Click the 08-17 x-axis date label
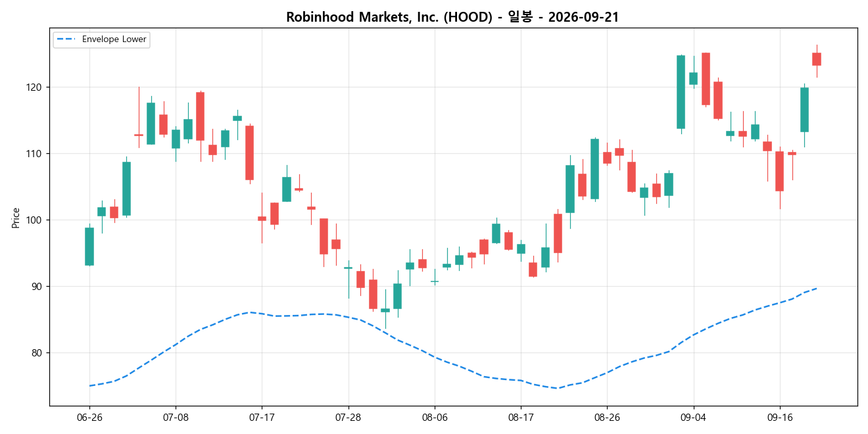This screenshot has width=868, height=434. (521, 417)
